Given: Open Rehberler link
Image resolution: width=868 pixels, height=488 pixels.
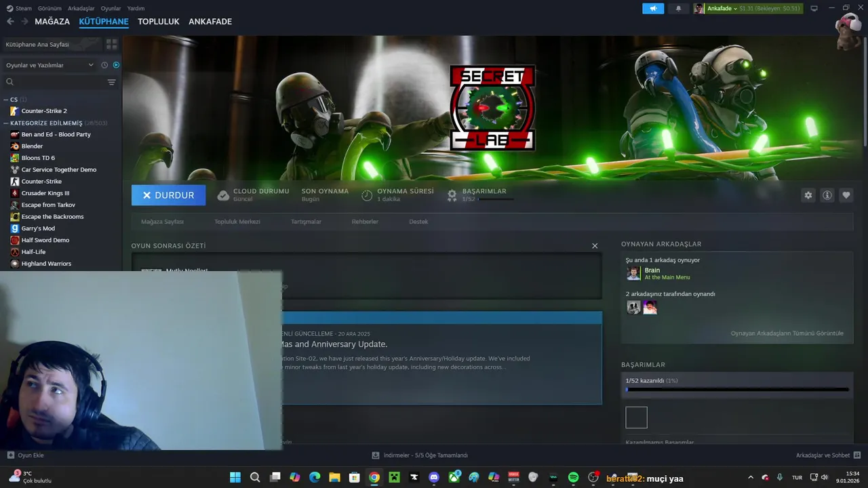Looking at the screenshot, I should click(365, 222).
